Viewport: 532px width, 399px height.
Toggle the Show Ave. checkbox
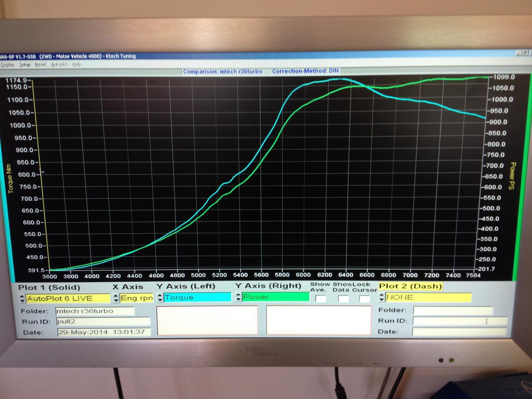point(320,298)
